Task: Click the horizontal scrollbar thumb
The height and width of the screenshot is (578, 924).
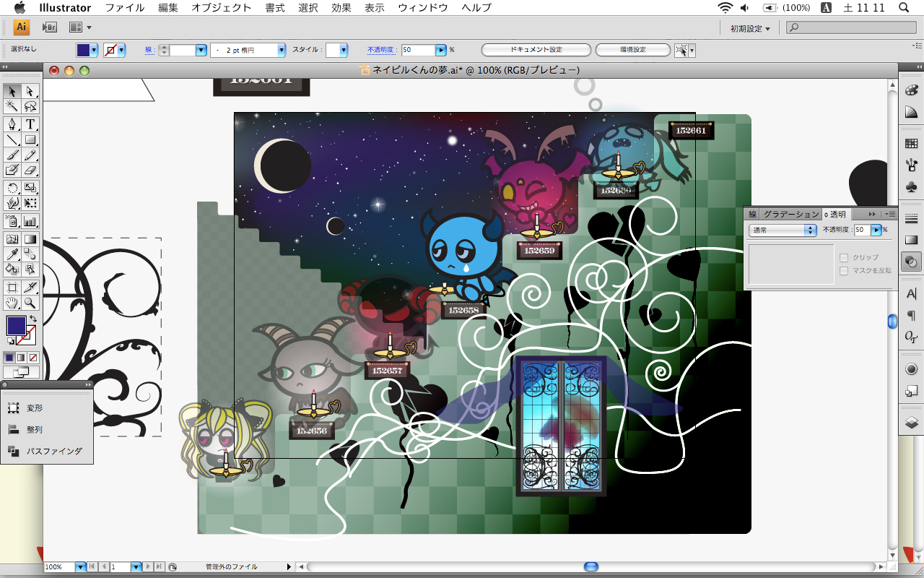Action: 591,567
